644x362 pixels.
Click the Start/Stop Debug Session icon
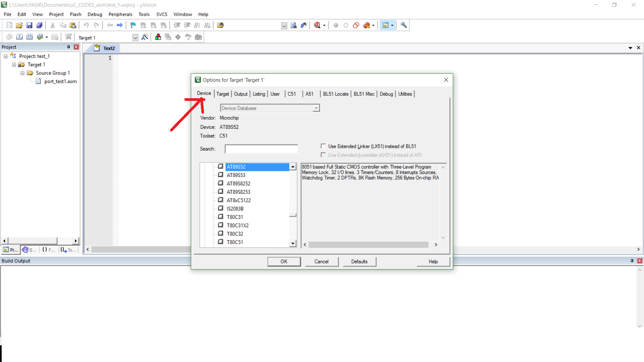(317, 25)
